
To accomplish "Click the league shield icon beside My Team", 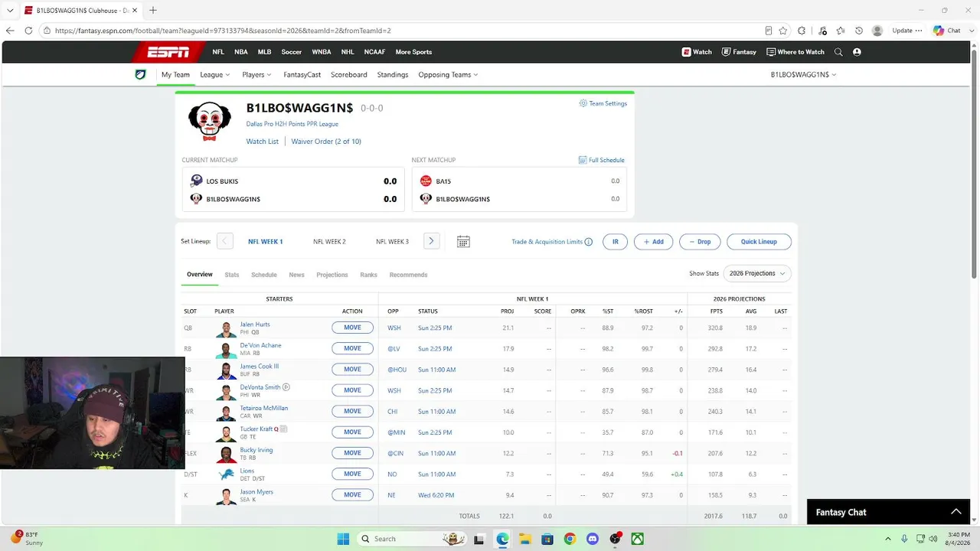I will 140,74.
